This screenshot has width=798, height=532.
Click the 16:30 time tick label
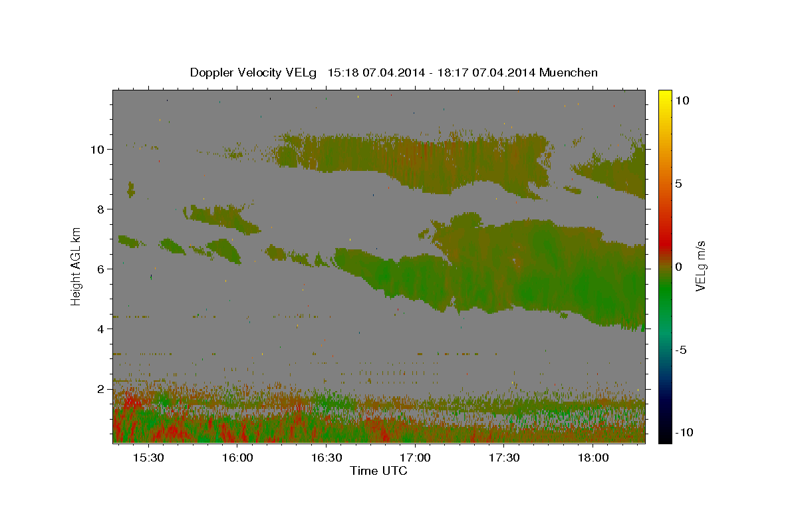[x=327, y=458]
